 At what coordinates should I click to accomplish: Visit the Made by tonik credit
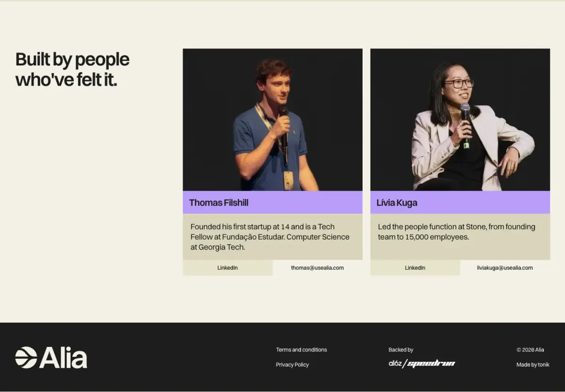pyautogui.click(x=533, y=365)
